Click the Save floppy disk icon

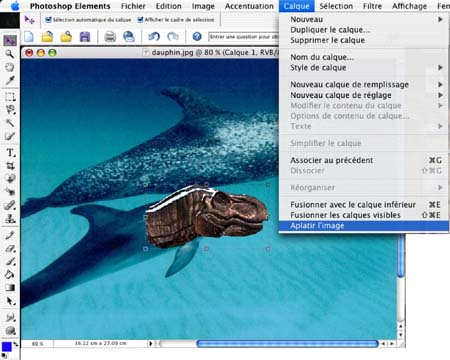[x=85, y=36]
